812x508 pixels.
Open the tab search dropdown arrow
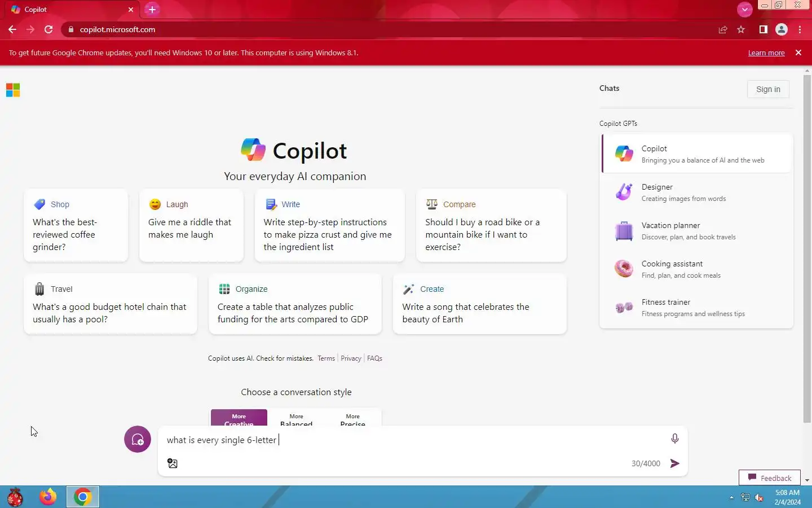[x=745, y=10]
